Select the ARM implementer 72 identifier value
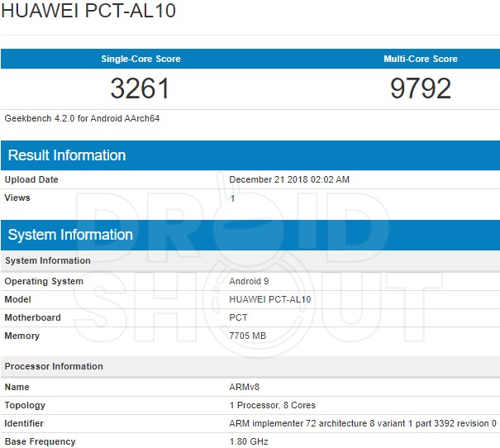 click(x=363, y=423)
